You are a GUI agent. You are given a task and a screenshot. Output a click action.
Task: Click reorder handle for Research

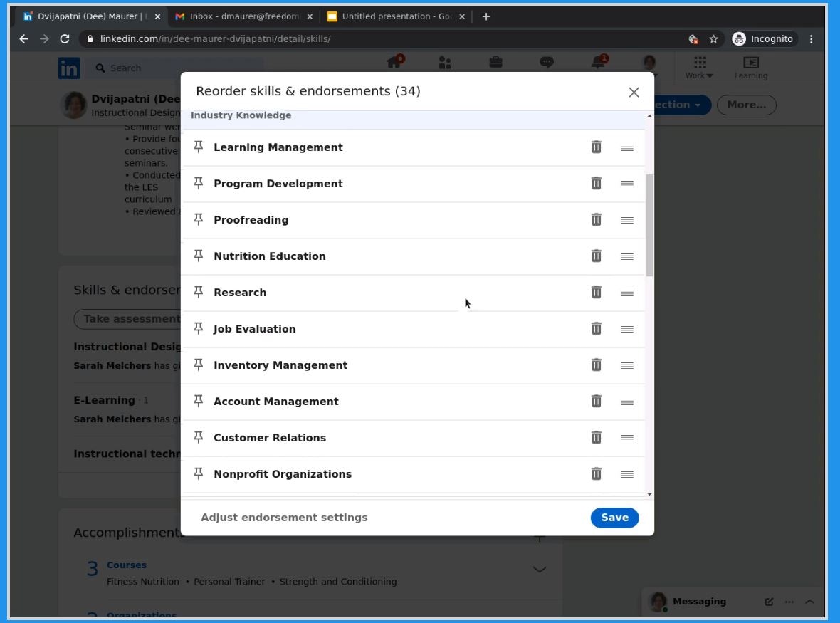coord(626,293)
